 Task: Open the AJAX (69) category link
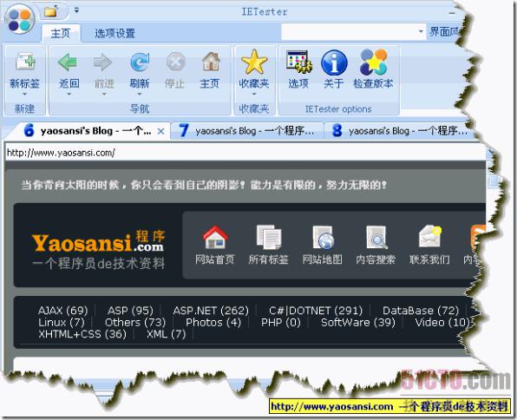pyautogui.click(x=63, y=311)
